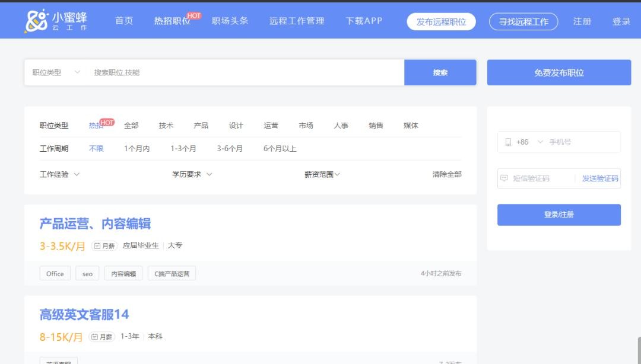Click 发送验证码 link

coord(599,178)
